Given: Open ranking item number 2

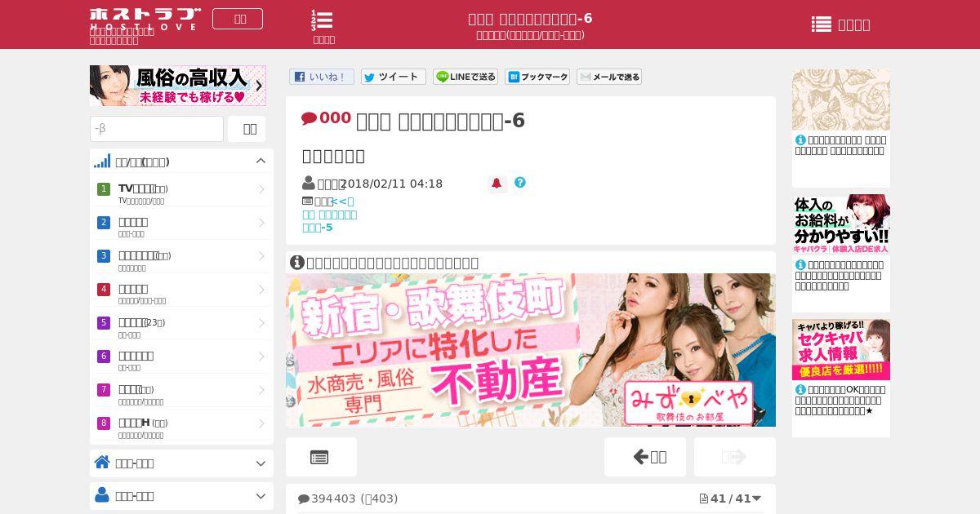Looking at the screenshot, I should point(181,227).
